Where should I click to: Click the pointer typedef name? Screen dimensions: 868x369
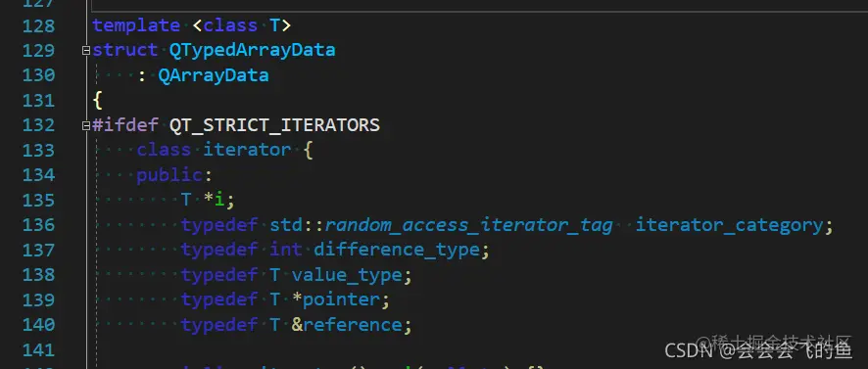pos(342,300)
